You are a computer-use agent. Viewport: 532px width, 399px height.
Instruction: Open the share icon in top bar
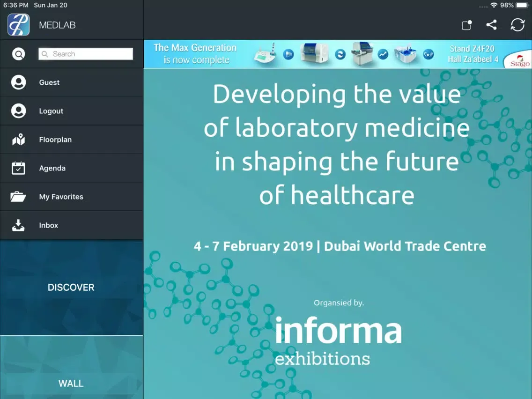[x=491, y=25]
